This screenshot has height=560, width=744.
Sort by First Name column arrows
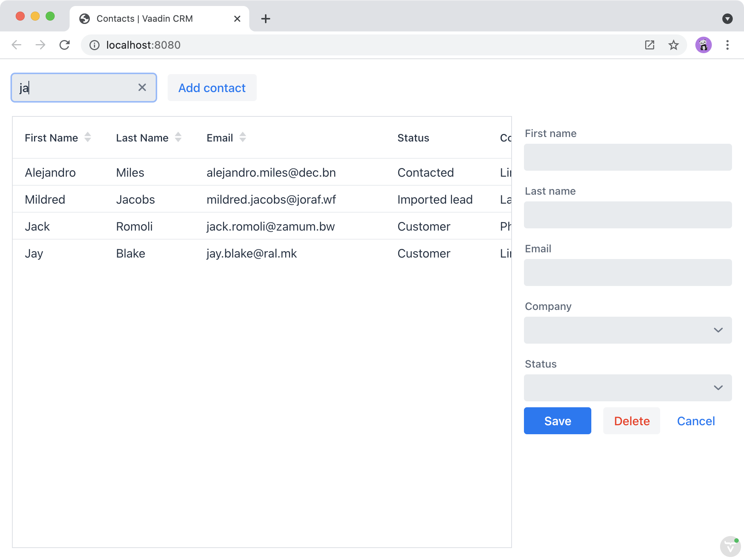pos(88,137)
